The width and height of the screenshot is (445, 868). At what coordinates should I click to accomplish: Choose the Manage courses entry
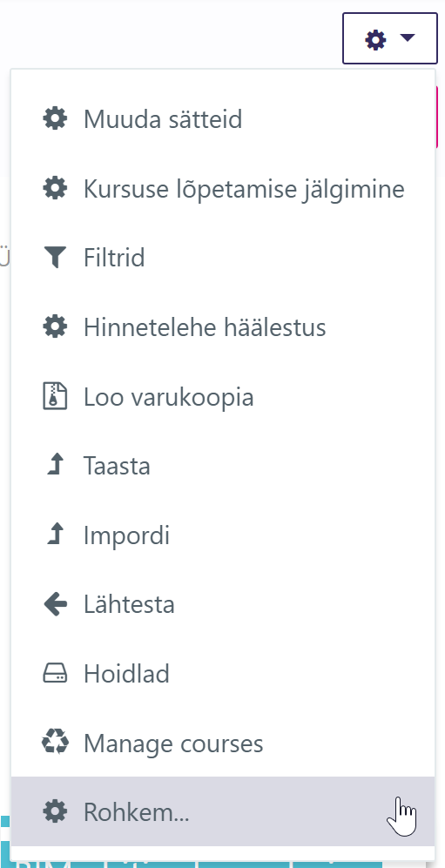click(223, 743)
